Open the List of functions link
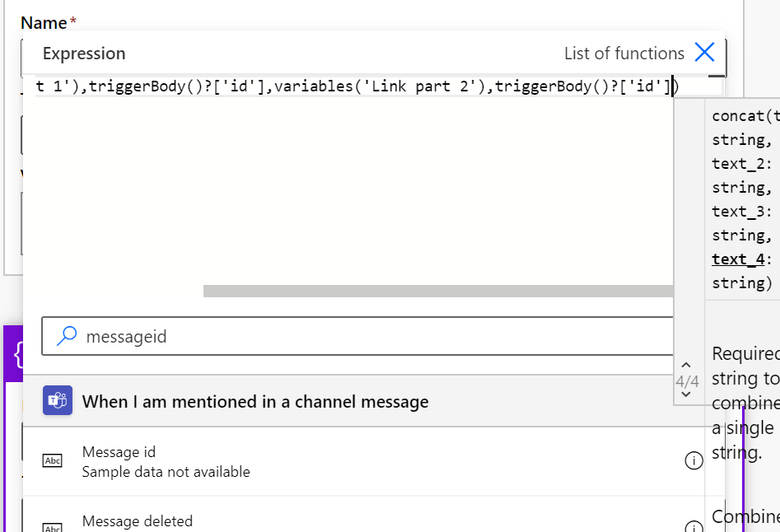This screenshot has height=532, width=780. click(624, 54)
